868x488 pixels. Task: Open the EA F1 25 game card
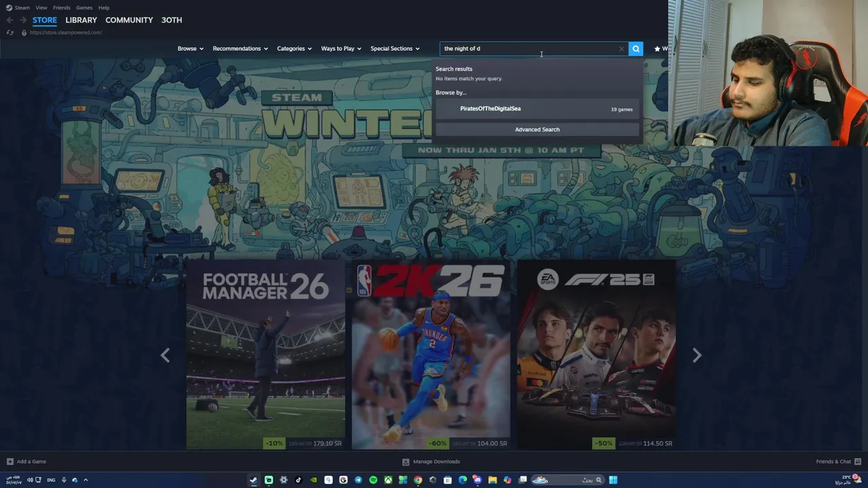[x=596, y=355]
